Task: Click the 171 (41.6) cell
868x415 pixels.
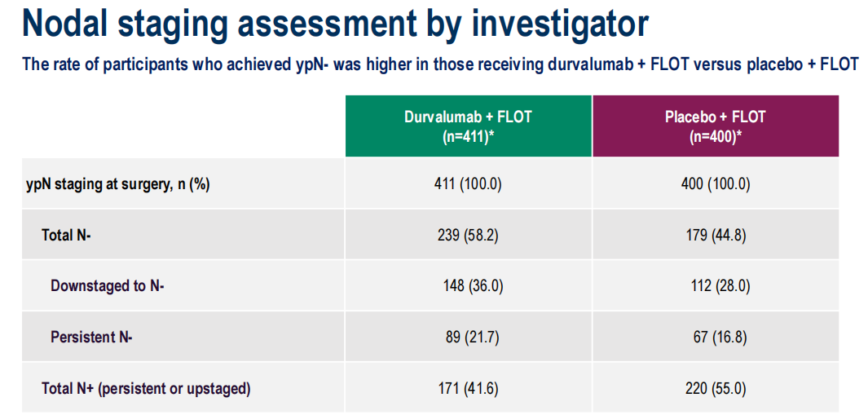Action: [x=468, y=388]
